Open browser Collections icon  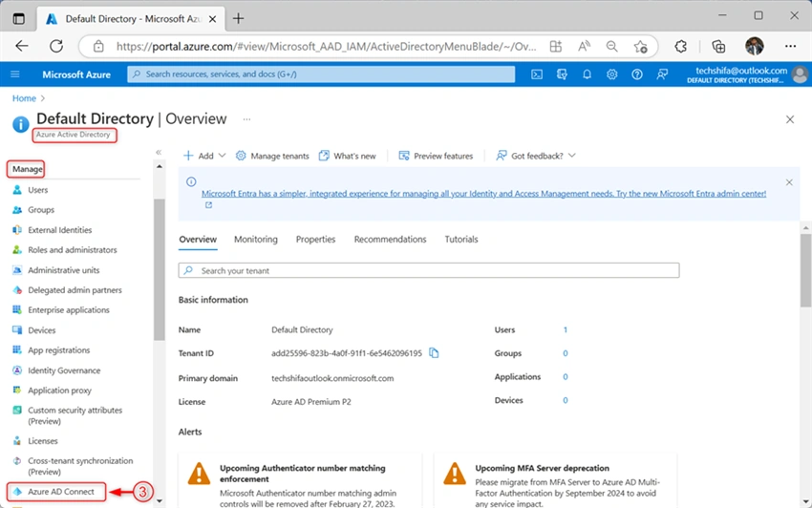(x=718, y=47)
